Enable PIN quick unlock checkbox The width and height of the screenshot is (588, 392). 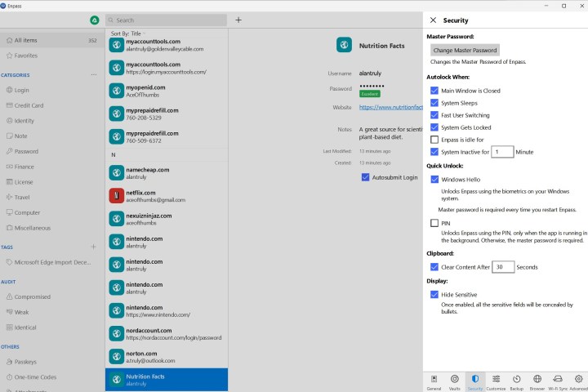pyautogui.click(x=434, y=223)
